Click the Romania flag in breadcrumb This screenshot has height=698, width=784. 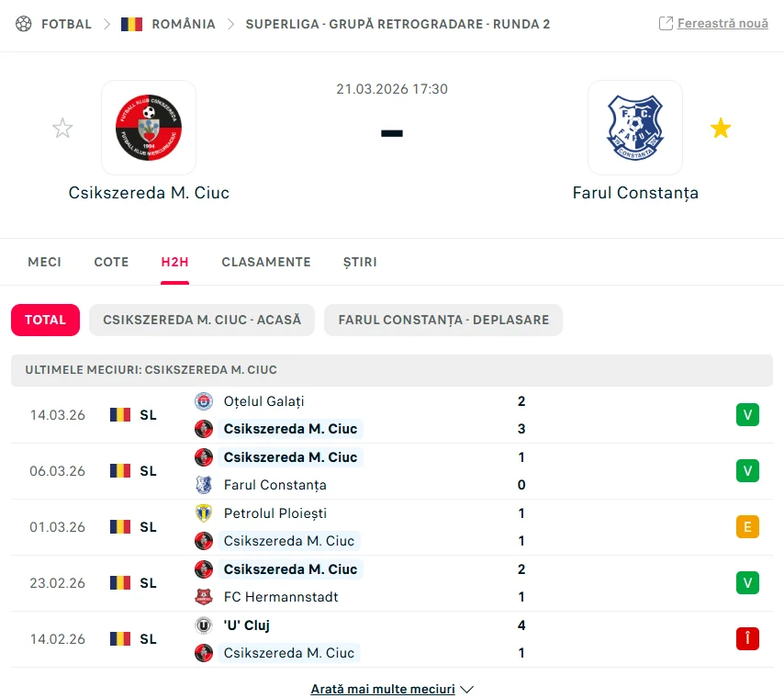131,24
